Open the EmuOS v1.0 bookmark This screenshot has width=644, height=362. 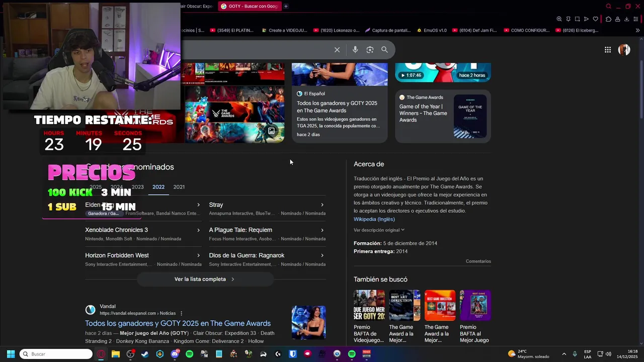pos(431,30)
